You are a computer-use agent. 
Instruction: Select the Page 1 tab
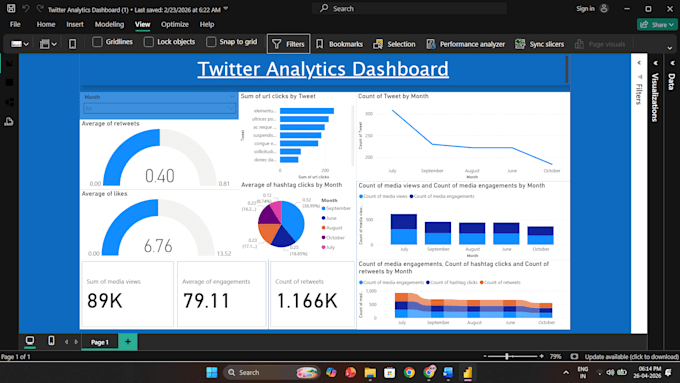[99, 342]
